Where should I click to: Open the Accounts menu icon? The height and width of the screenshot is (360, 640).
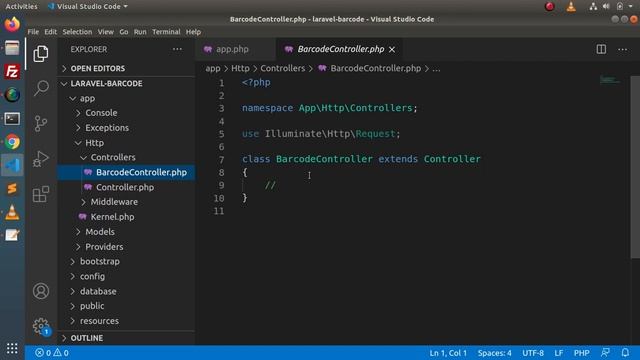pos(41,291)
